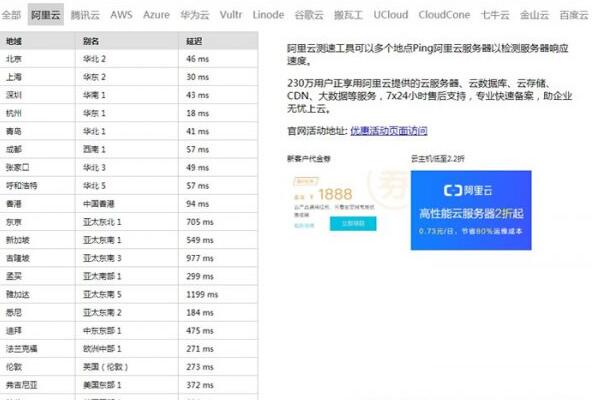Switch to the 谷歌云 tab
Viewport: 600px width, 400px height.
point(309,15)
